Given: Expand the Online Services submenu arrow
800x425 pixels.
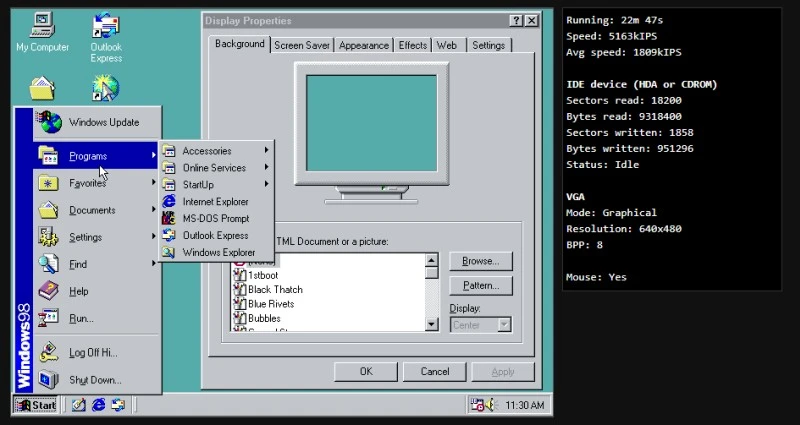Looking at the screenshot, I should point(266,167).
